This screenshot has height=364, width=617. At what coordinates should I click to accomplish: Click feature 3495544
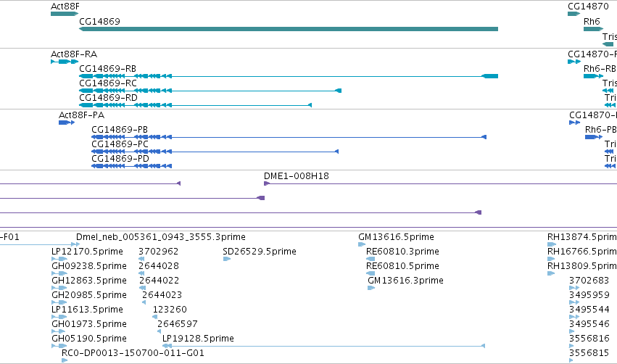click(589, 310)
